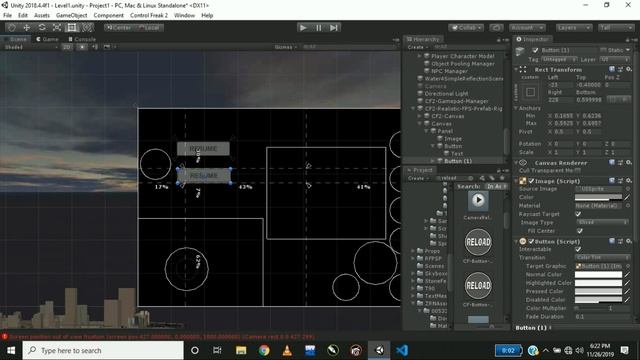Open the Layers dropdown
Viewport: 640px width, 360px height.
pyautogui.click(x=573, y=27)
